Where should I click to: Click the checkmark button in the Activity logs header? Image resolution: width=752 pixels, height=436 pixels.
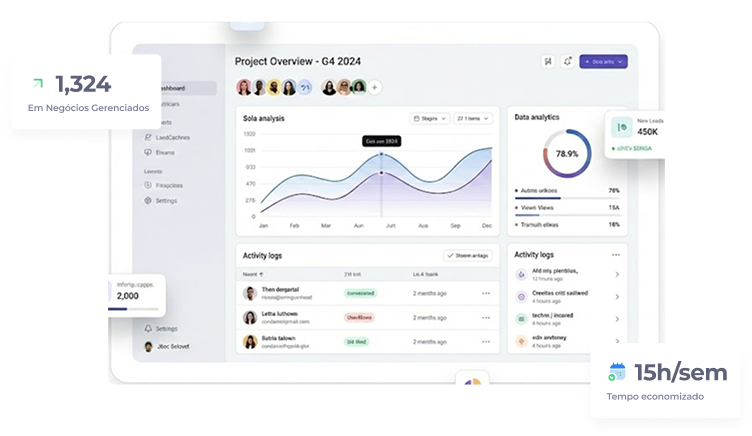468,256
